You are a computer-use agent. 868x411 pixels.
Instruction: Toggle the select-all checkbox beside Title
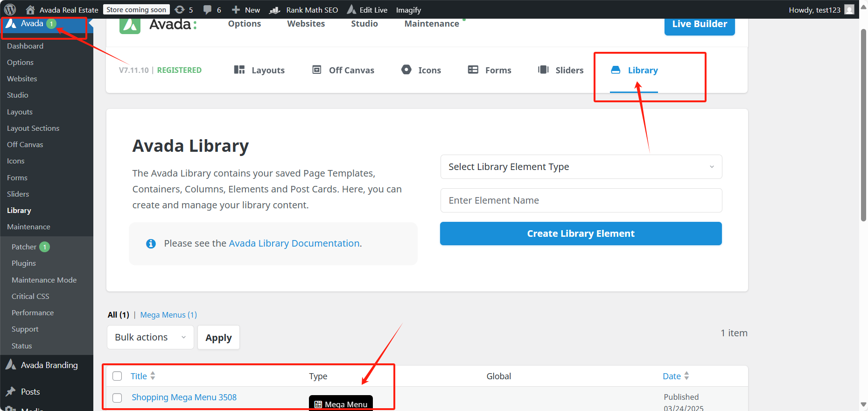pyautogui.click(x=117, y=376)
